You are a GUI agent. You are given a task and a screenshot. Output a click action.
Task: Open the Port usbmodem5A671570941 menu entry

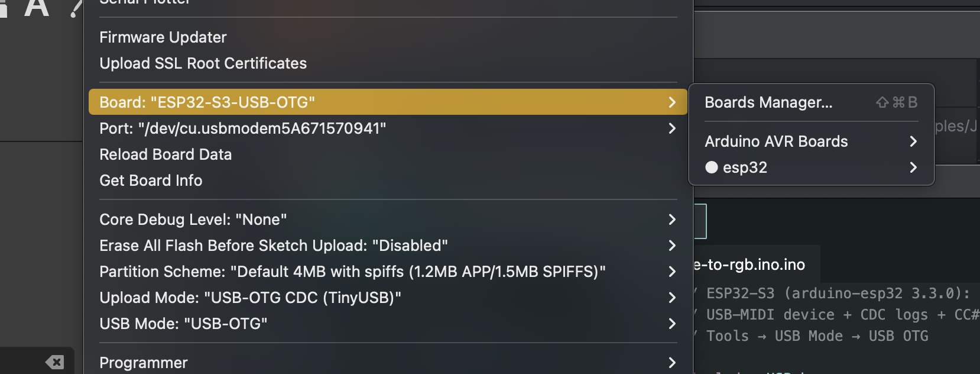pyautogui.click(x=242, y=128)
